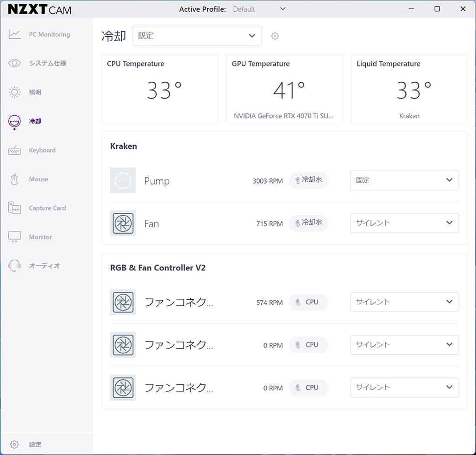Image resolution: width=476 pixels, height=455 pixels.
Task: Click Pump 冷却水 temperature source button
Action: tap(309, 180)
